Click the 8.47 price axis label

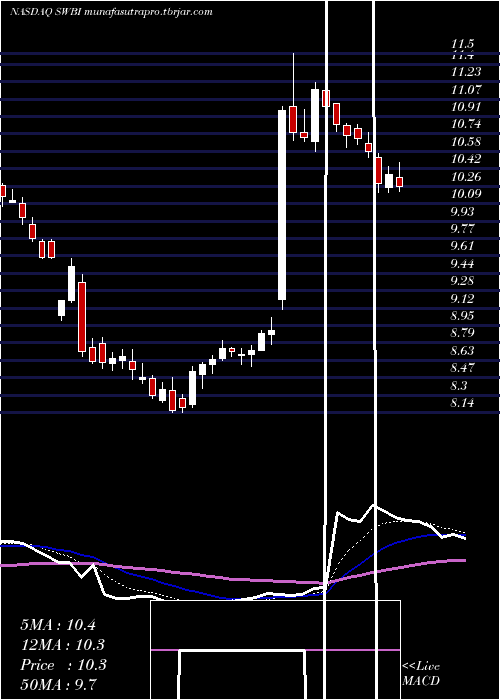462,368
